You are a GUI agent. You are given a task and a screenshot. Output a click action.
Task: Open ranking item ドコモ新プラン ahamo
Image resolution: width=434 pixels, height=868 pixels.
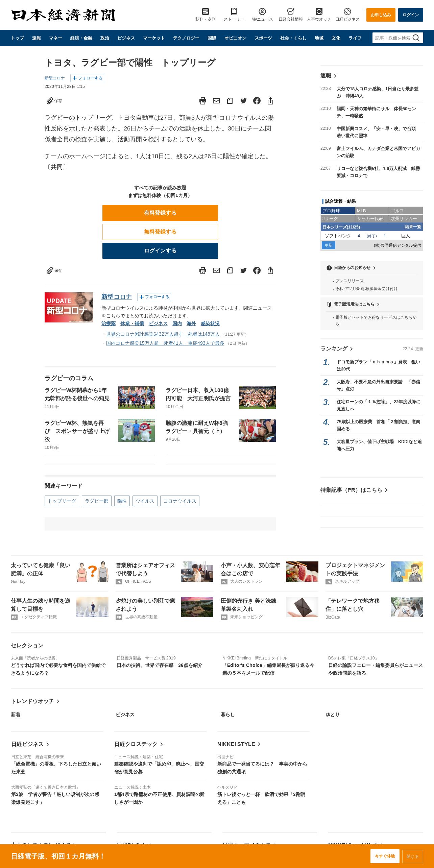(378, 365)
